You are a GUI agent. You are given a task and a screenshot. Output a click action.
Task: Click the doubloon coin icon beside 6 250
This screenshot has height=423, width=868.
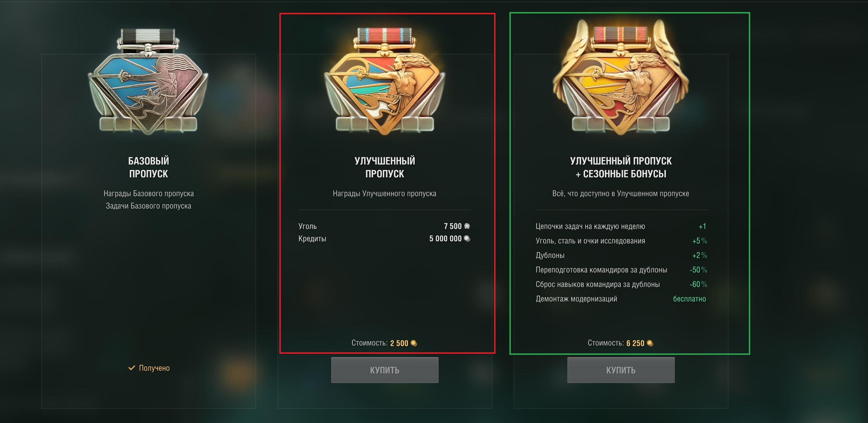point(650,343)
